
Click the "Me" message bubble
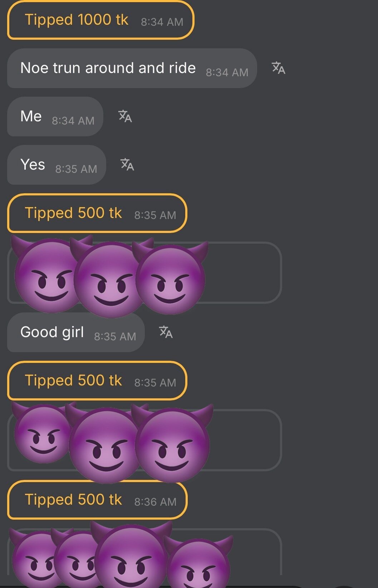(x=55, y=117)
